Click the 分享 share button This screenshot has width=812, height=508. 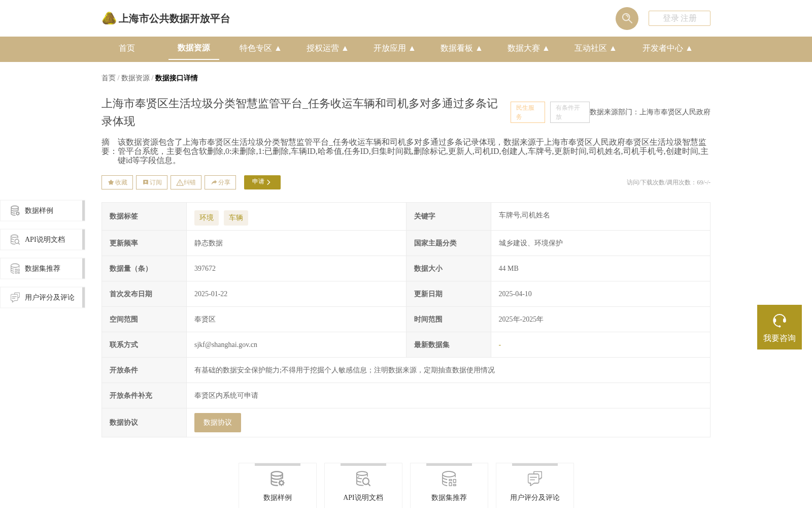pyautogui.click(x=220, y=182)
